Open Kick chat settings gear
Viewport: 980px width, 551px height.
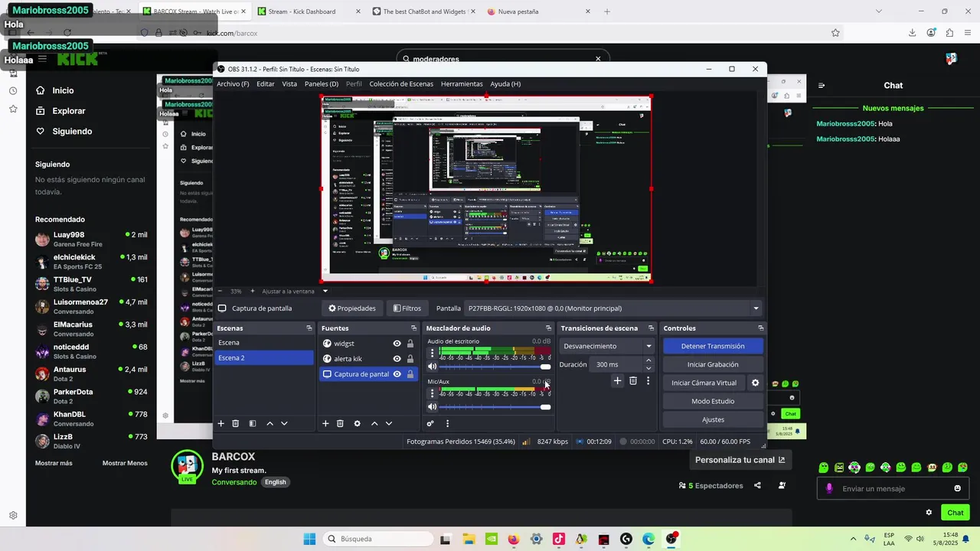[x=929, y=513]
